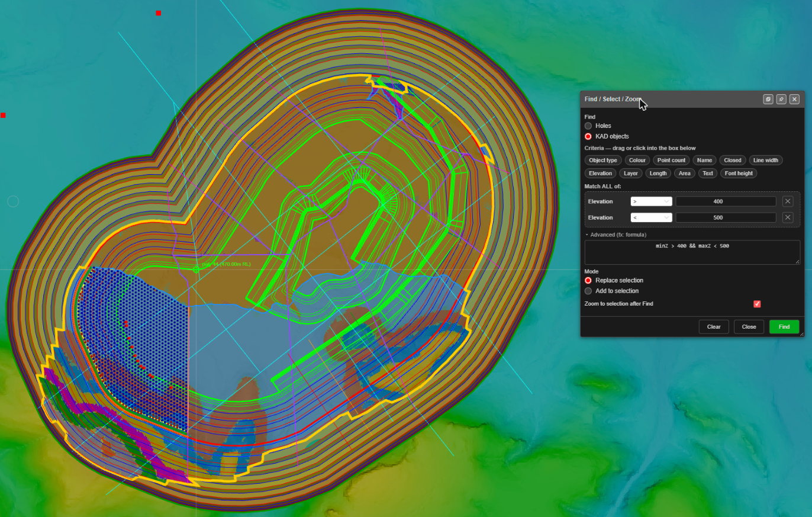The image size is (812, 517).
Task: Add the Name criterion chip
Action: click(704, 160)
